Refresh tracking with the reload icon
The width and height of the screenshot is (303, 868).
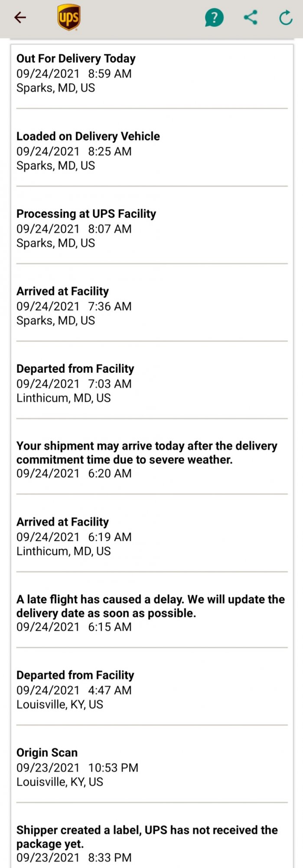[x=285, y=17]
